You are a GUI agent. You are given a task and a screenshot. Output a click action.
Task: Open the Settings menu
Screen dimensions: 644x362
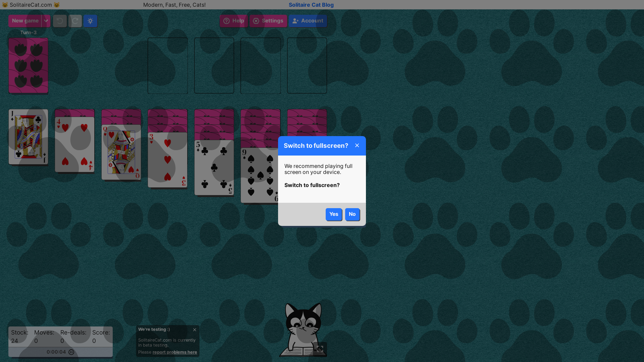coord(268,21)
